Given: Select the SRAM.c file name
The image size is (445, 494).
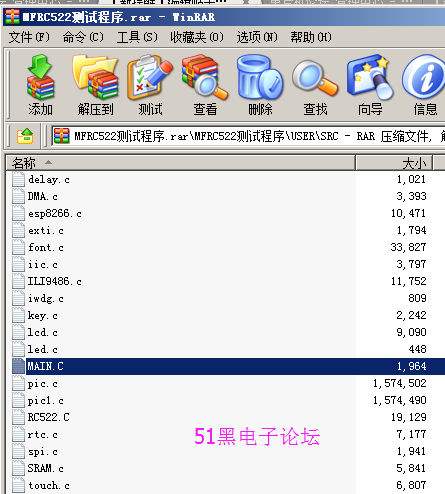Looking at the screenshot, I should (x=45, y=468).
